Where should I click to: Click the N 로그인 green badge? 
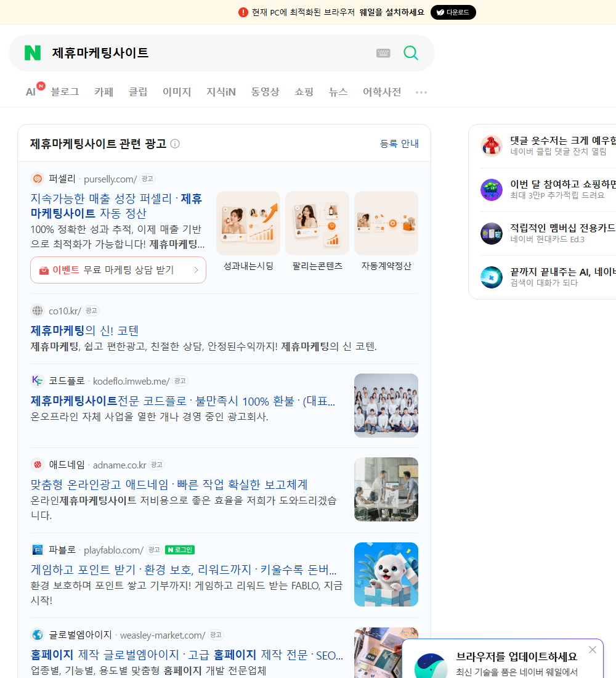[x=180, y=550]
